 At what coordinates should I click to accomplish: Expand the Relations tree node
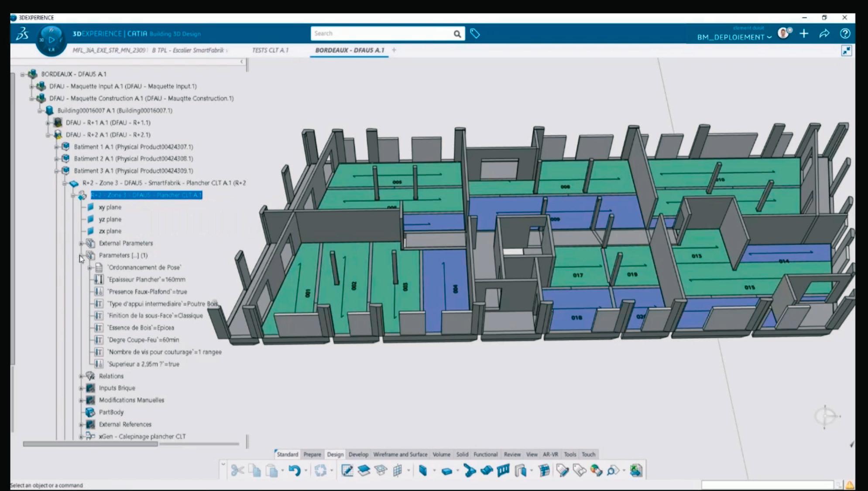coord(81,376)
